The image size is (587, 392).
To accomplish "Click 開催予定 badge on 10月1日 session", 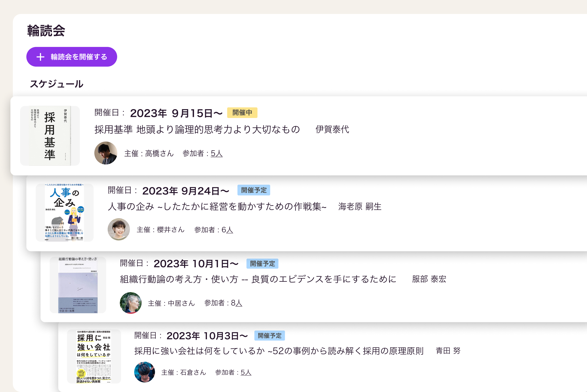I will [x=262, y=263].
